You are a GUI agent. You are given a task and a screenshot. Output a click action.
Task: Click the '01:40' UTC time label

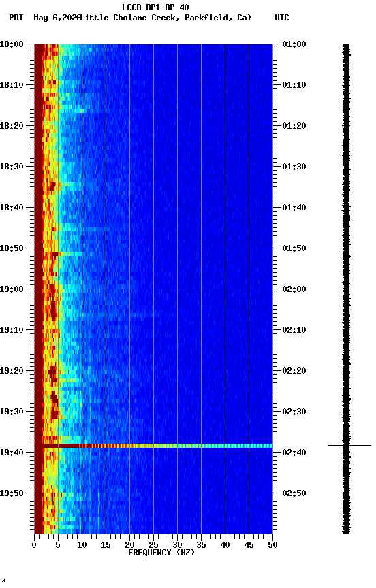tap(294, 208)
